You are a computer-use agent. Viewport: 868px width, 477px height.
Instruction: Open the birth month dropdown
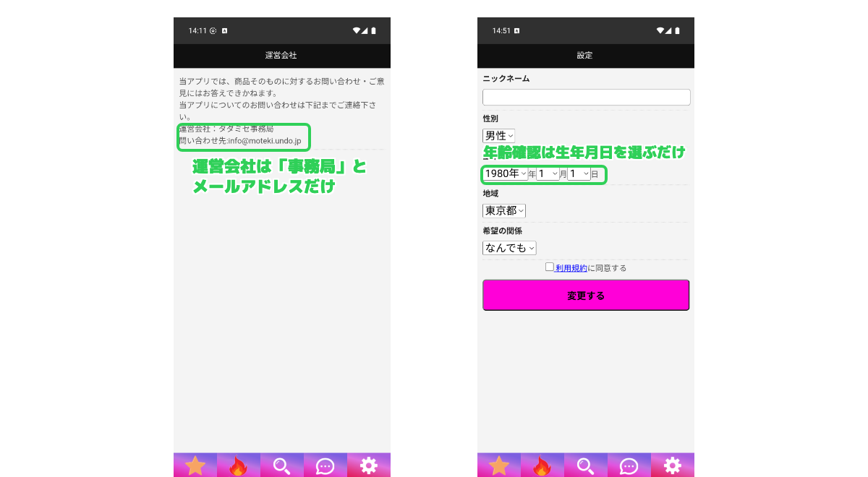548,173
